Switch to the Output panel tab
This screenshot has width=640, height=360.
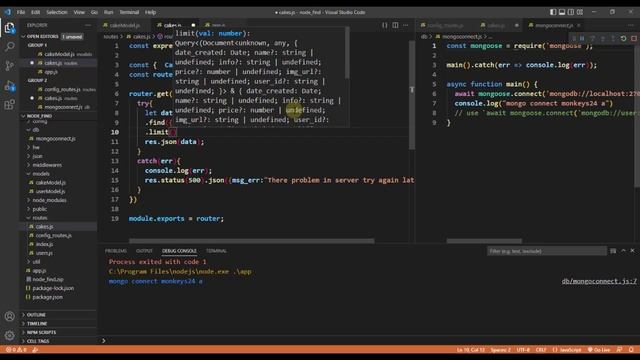(144, 251)
